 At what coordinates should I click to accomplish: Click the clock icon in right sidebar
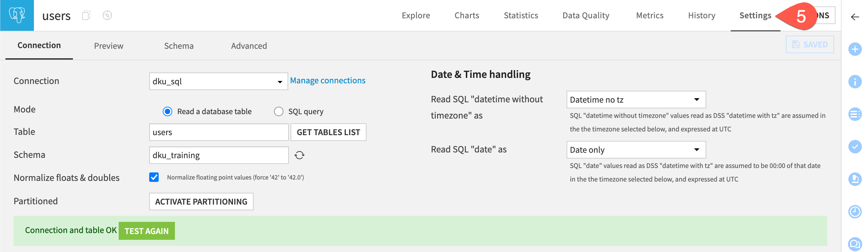pyautogui.click(x=855, y=212)
